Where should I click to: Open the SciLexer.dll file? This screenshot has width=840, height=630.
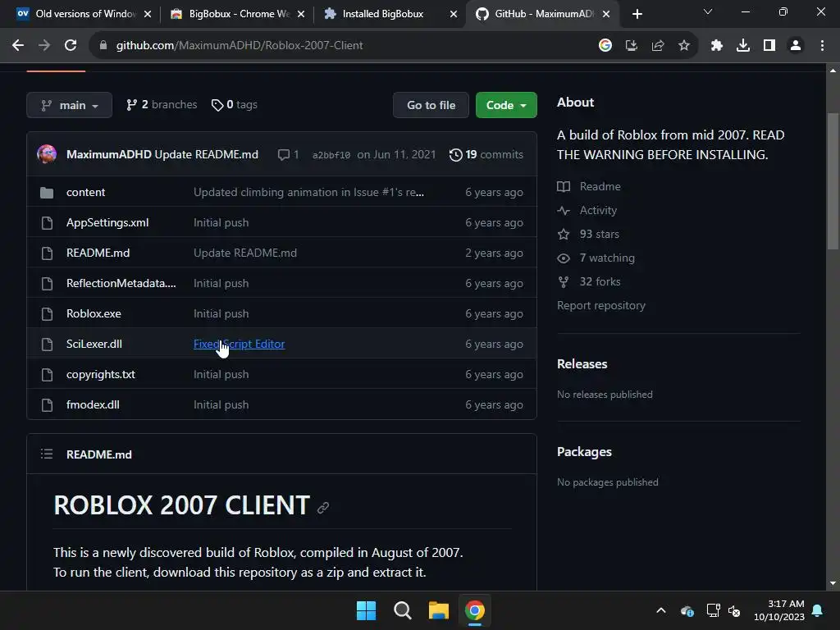point(94,344)
